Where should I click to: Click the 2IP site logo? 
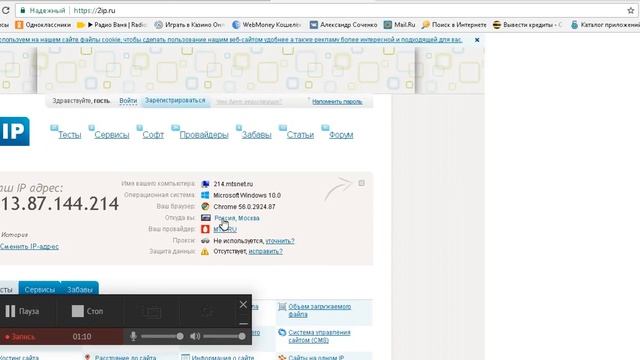[14, 131]
